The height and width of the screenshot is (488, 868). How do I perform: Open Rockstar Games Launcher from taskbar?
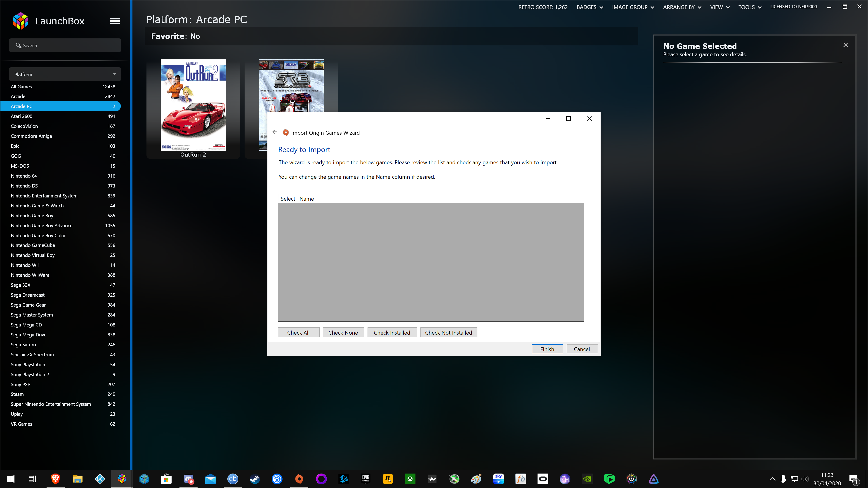coord(388,479)
